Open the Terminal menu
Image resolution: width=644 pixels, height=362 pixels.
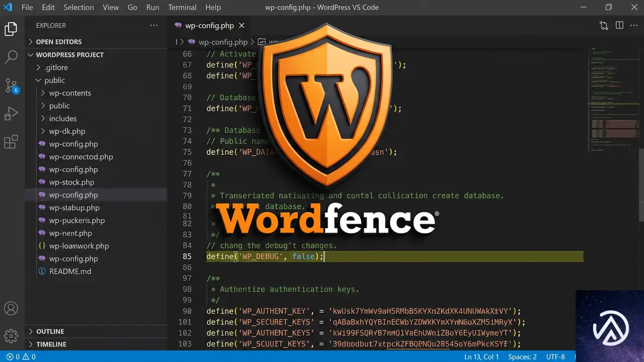click(182, 8)
